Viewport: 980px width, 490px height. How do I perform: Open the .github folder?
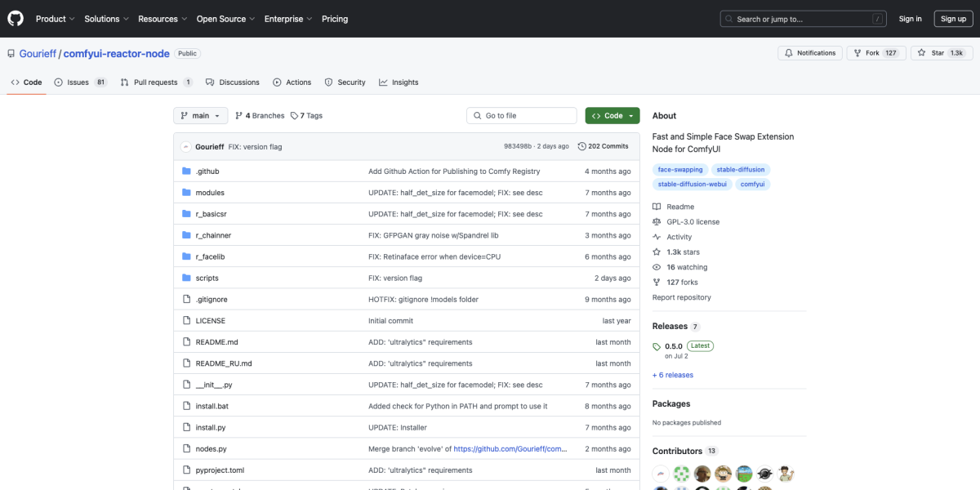point(207,171)
